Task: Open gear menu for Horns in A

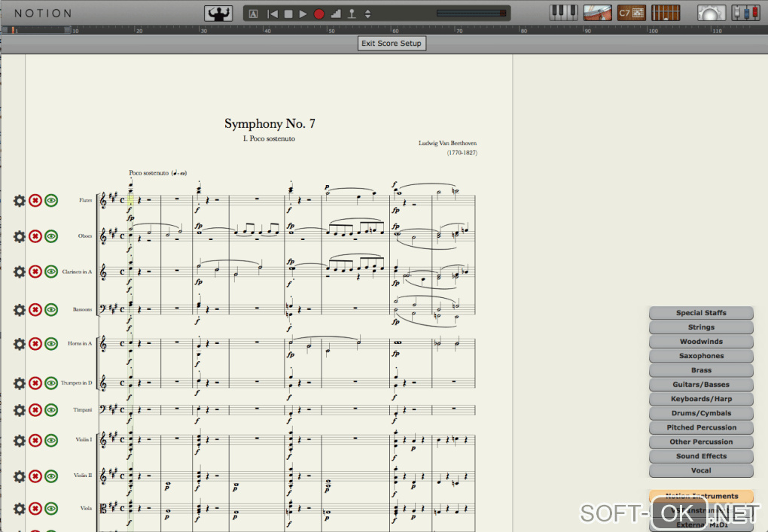Action: click(19, 344)
